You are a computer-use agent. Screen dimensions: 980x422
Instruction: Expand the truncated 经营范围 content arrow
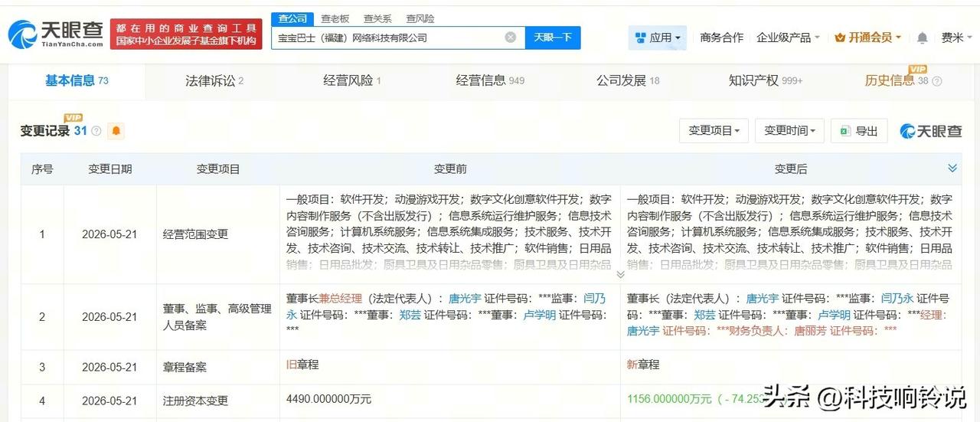(x=620, y=274)
